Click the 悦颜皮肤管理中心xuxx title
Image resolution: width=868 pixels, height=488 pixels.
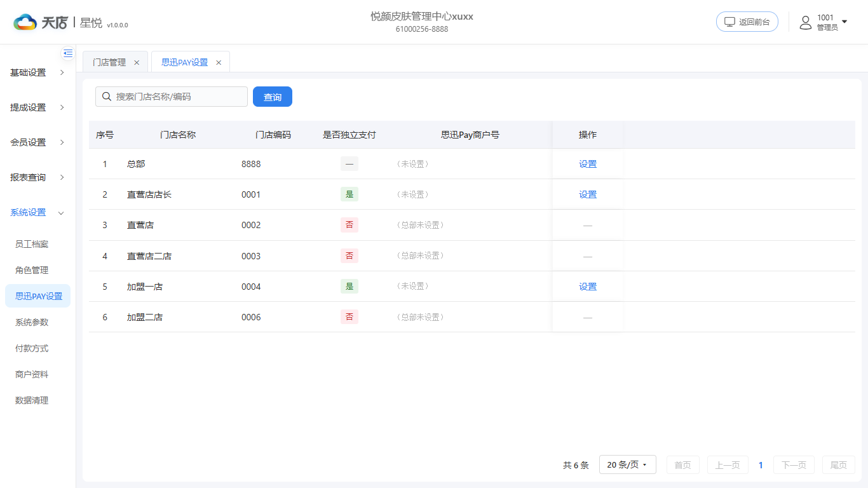(422, 16)
